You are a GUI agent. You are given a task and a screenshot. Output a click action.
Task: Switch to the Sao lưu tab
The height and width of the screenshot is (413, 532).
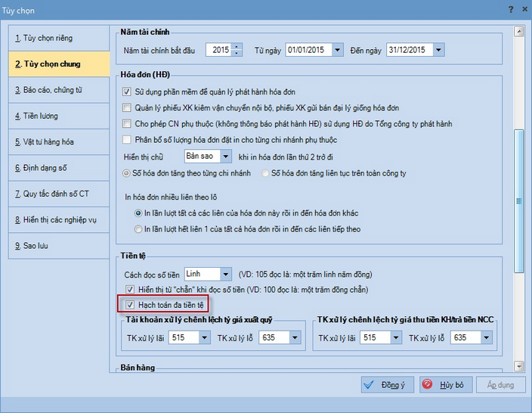(x=59, y=246)
